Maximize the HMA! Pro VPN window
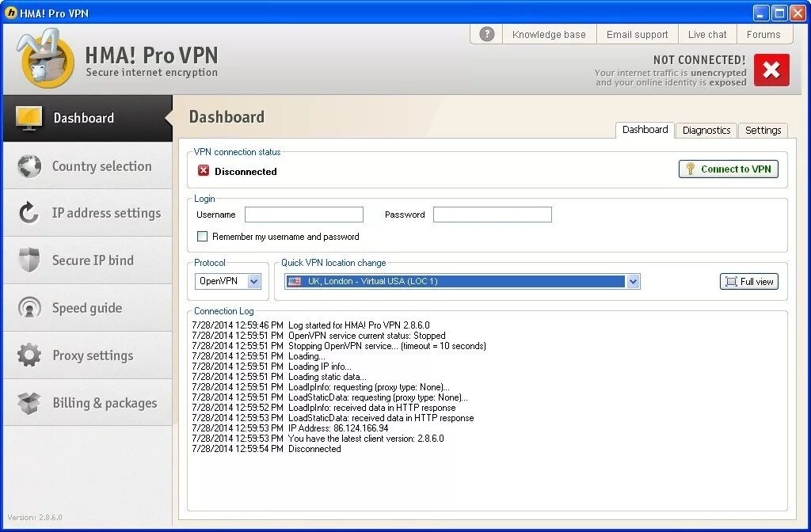 [779, 13]
